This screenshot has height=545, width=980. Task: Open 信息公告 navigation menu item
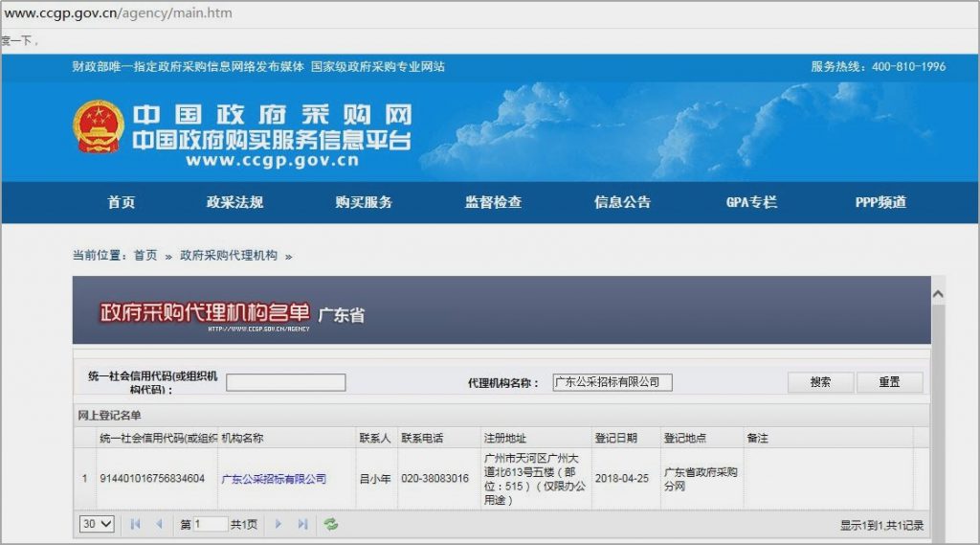point(622,202)
